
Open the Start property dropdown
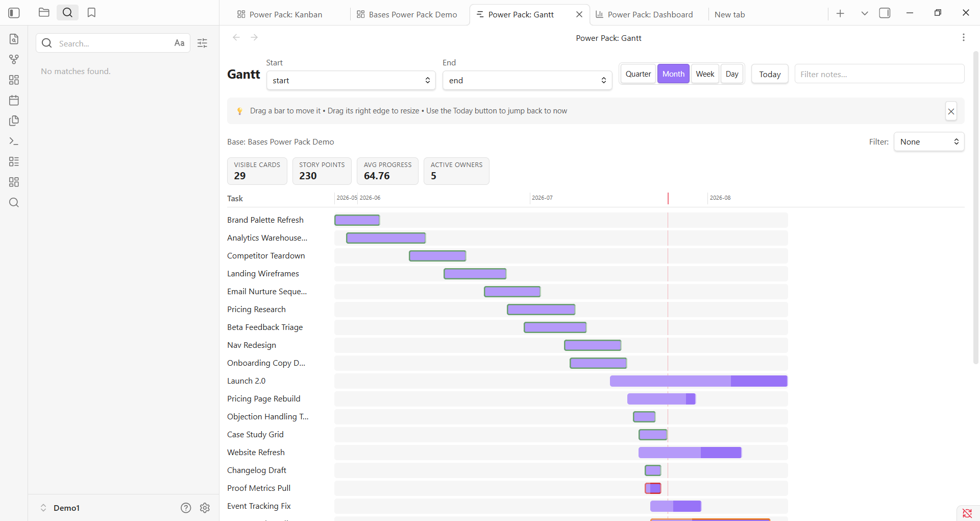(351, 81)
